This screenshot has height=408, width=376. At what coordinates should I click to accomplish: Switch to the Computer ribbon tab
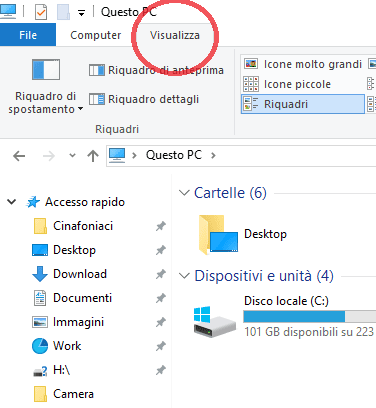(x=96, y=35)
